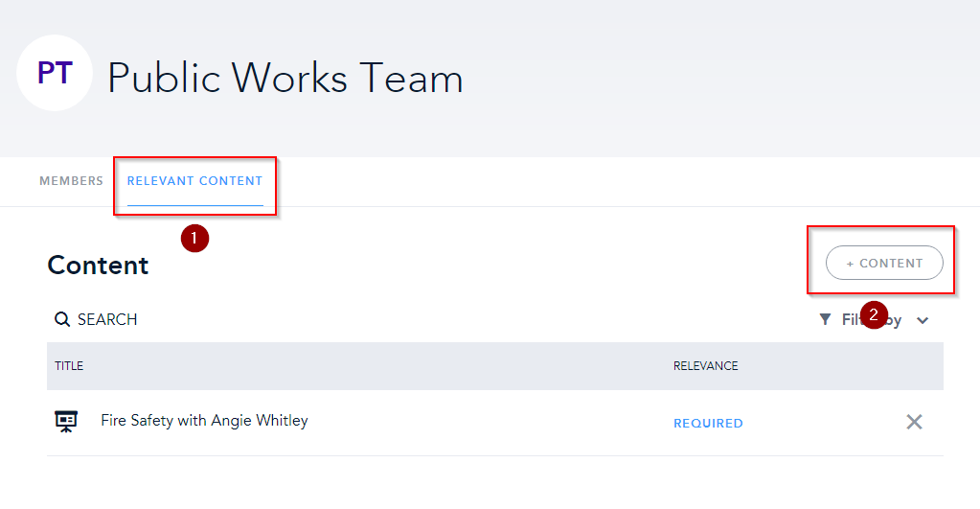Click the Public Works Team heading
Viewport: 980px width, 509px height.
point(285,78)
